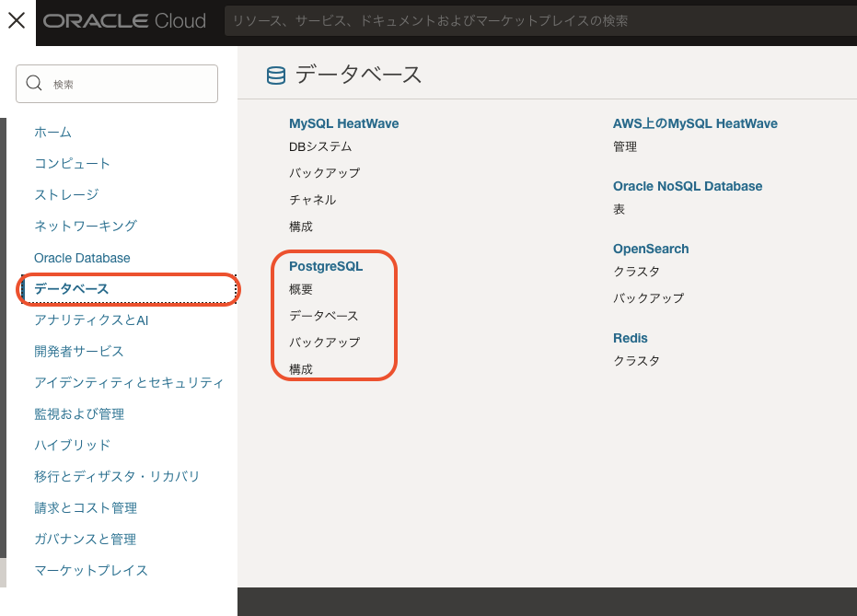Open クラスタ under OpenSearch
The image size is (857, 616).
636,272
